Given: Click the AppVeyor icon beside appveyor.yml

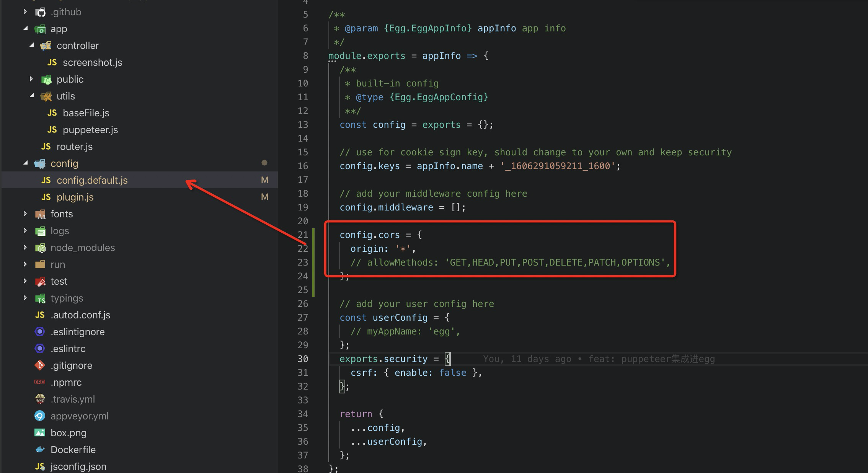Looking at the screenshot, I should [x=40, y=416].
